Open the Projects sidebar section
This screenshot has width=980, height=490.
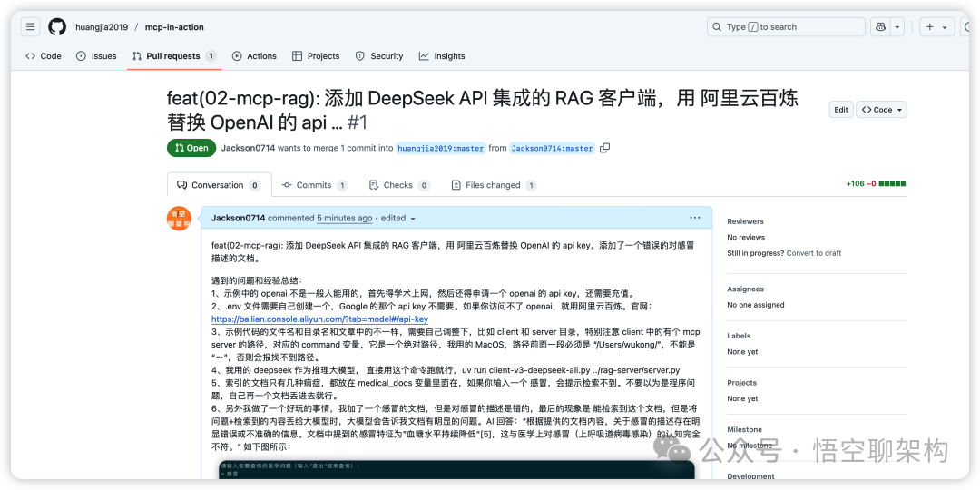click(x=741, y=383)
